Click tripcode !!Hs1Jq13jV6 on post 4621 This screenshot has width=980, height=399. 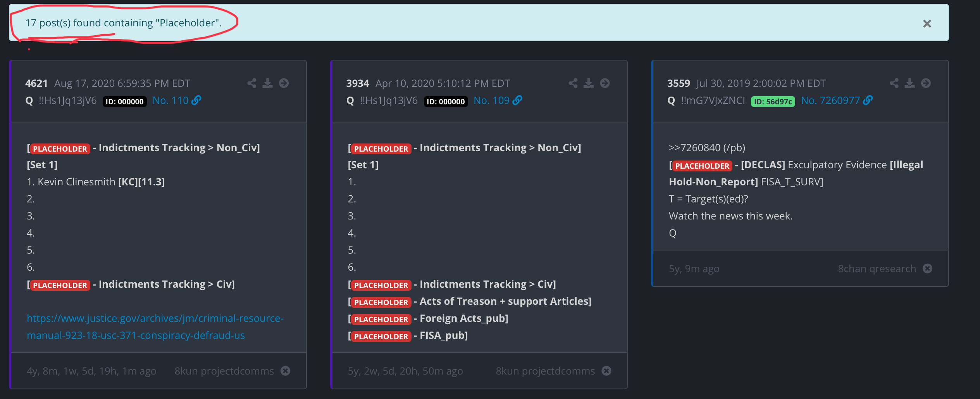[68, 101]
